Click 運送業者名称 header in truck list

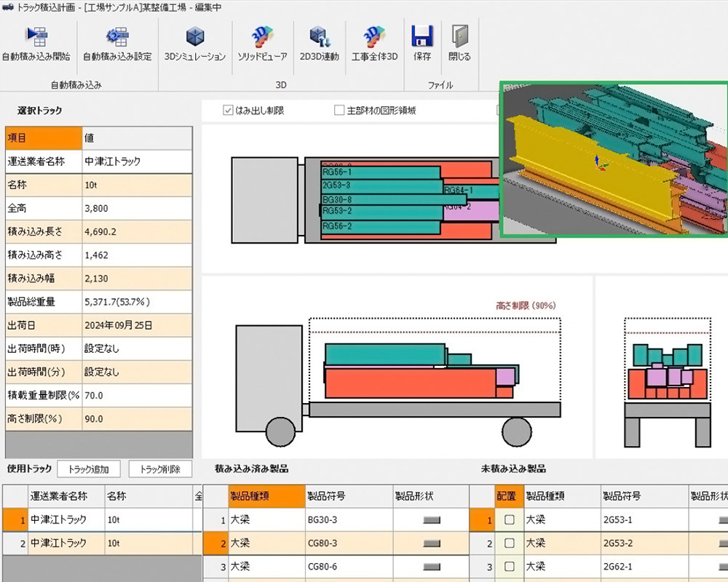pyautogui.click(x=66, y=496)
